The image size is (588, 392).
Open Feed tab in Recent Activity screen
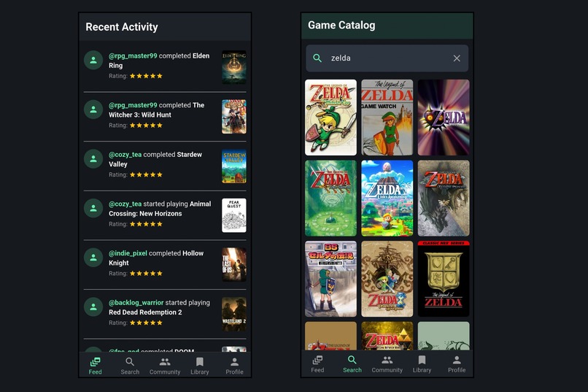[x=96, y=366]
